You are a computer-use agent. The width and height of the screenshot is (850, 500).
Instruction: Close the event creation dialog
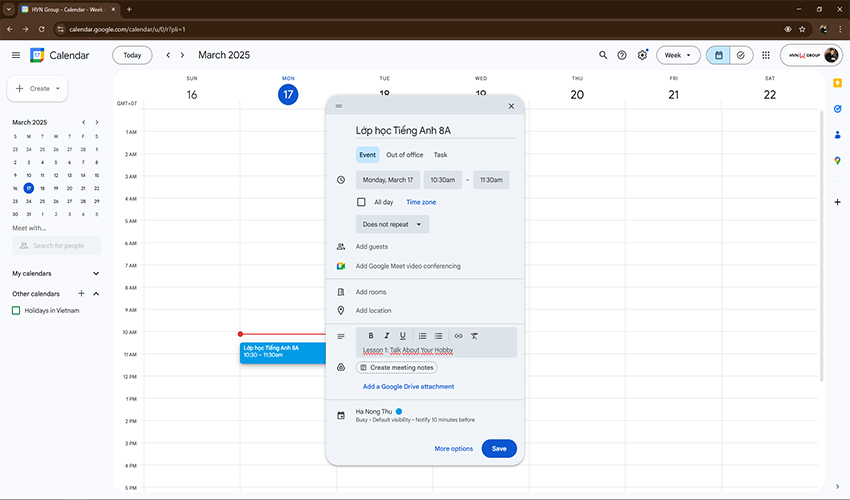coord(511,106)
